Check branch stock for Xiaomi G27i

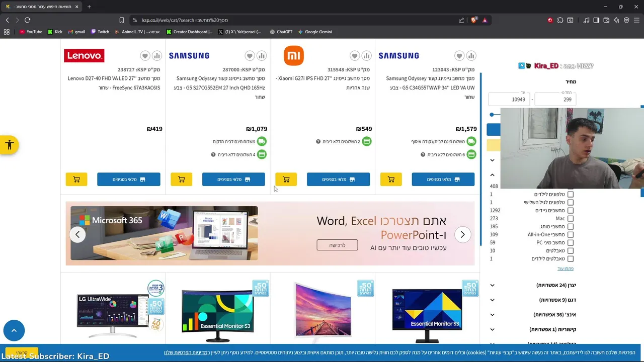point(338,179)
